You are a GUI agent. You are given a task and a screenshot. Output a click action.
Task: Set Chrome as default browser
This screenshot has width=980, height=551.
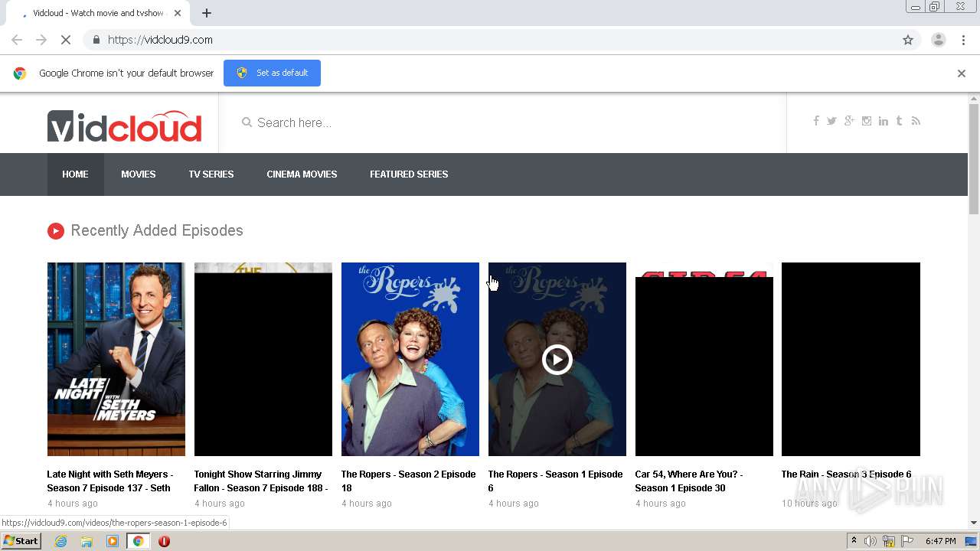(272, 73)
